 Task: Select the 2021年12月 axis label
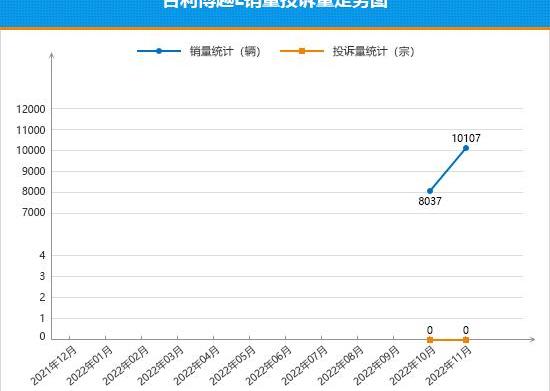point(54,365)
